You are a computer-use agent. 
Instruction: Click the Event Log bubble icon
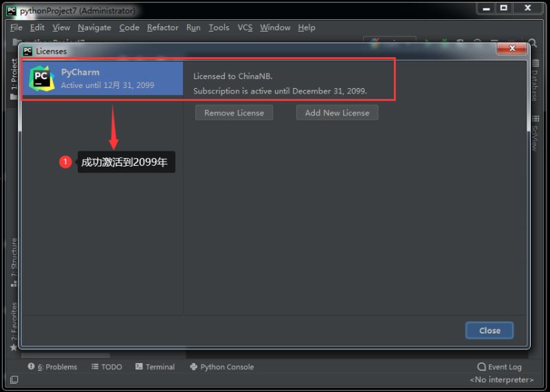coord(481,367)
